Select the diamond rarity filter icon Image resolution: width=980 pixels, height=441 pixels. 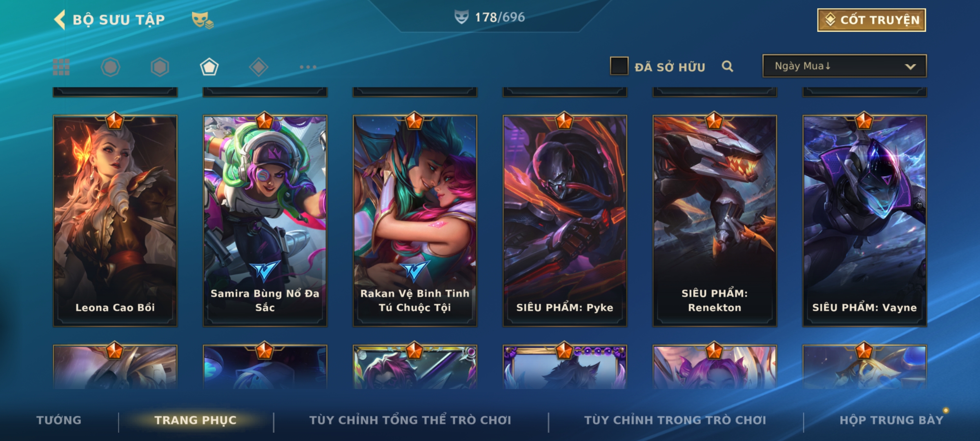coord(258,67)
